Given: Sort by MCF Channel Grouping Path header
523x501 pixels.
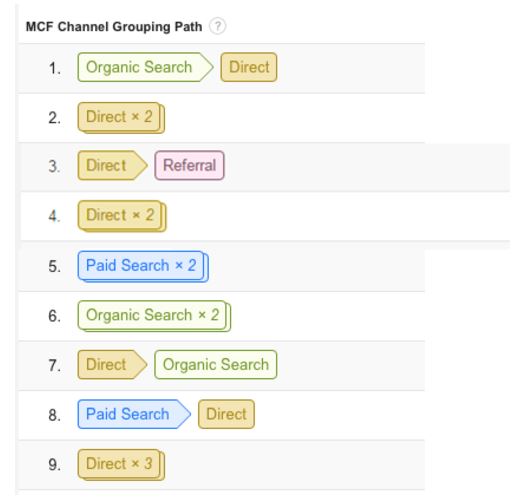Looking at the screenshot, I should 114,27.
